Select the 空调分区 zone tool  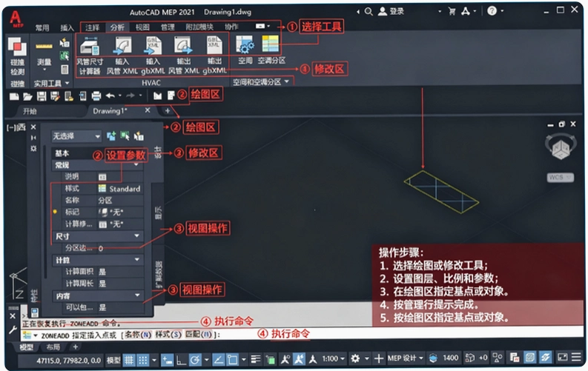[x=271, y=50]
